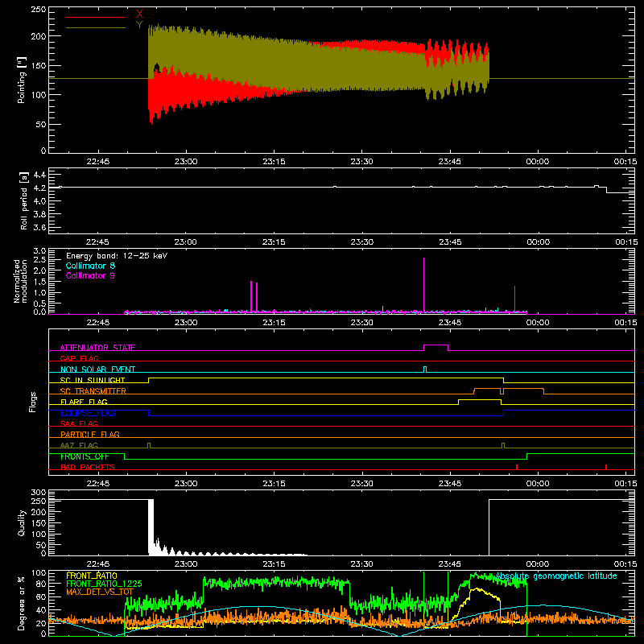The image size is (644, 644).
Task: Click the 00:15 tick label under roll period plot
Action: pos(626,242)
